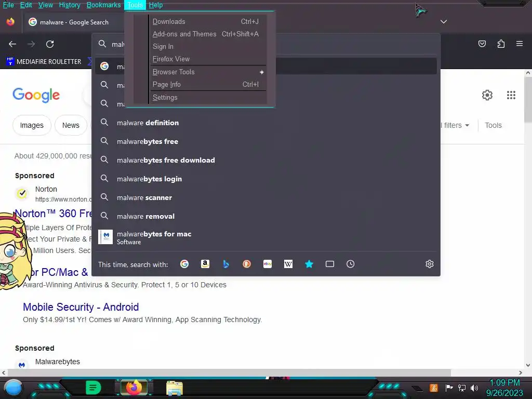Go back with the back arrow
The height and width of the screenshot is (399, 532).
(x=12, y=44)
